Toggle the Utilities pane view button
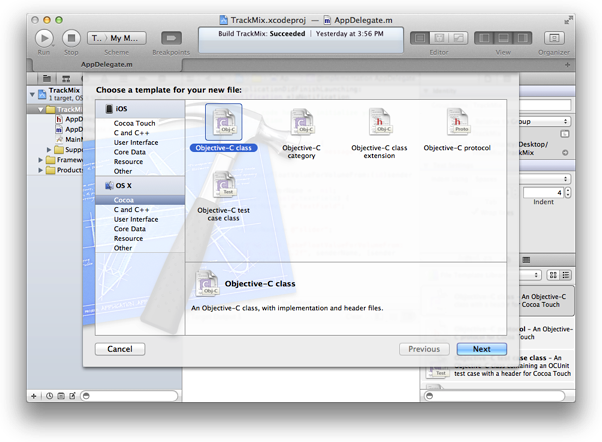The image size is (602, 442). coord(523,38)
